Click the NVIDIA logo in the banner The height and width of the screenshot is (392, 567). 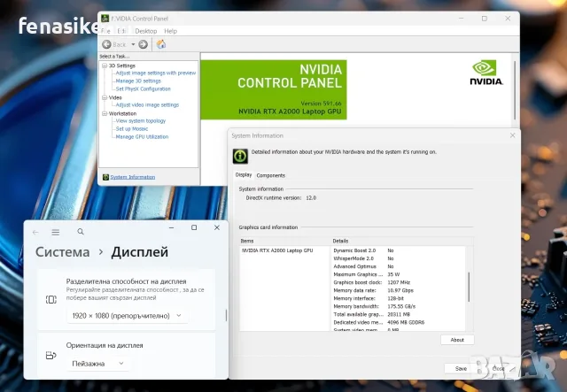coord(486,73)
